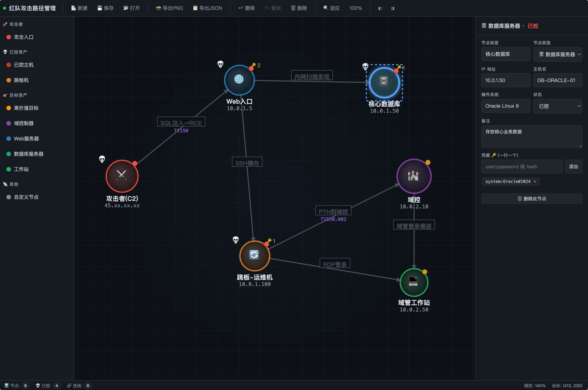This screenshot has height=390, width=588.
Task: Select the 跳板-运维机 node on canvas
Action: coord(254,256)
